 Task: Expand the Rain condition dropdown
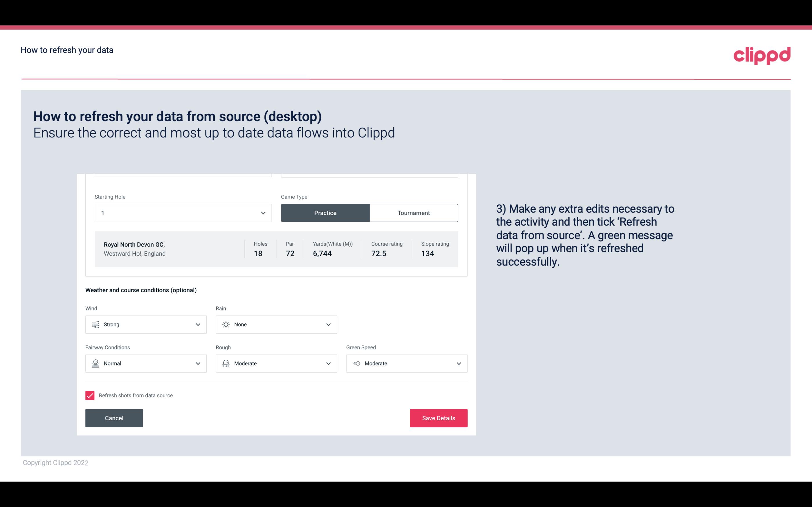[328, 324]
